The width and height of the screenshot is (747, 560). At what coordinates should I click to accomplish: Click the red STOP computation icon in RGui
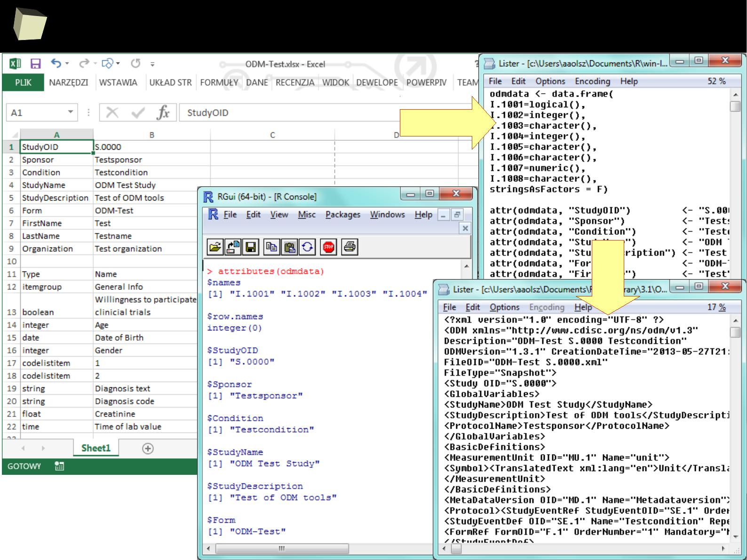pos(328,247)
